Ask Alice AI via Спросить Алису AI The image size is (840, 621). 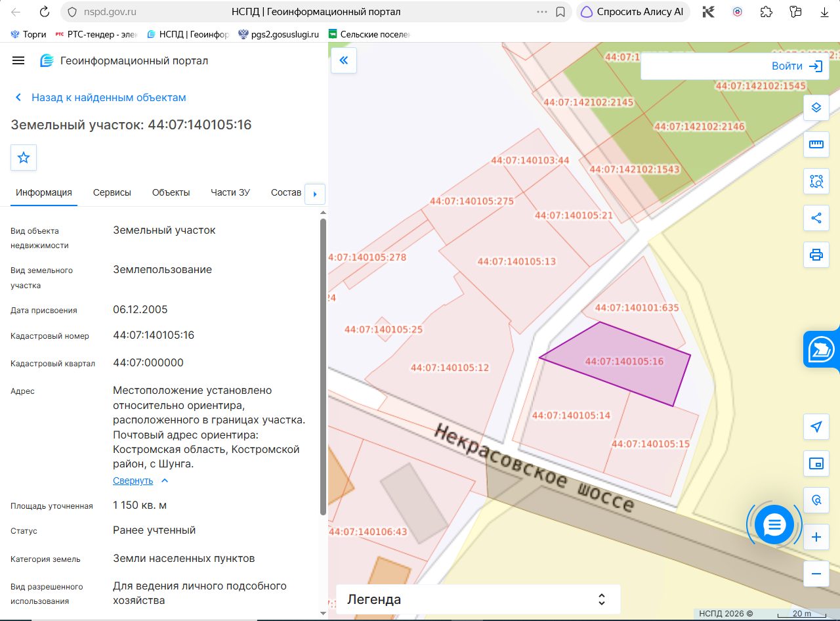(633, 12)
